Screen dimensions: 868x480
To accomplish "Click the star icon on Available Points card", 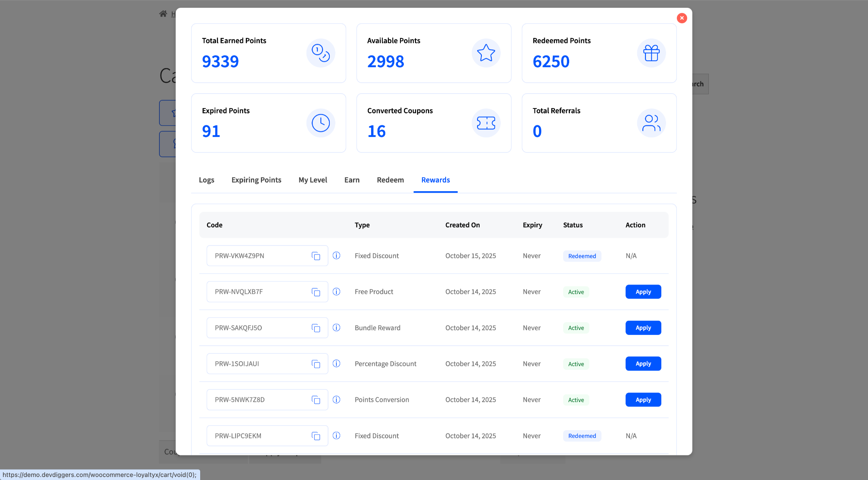I will pyautogui.click(x=486, y=53).
